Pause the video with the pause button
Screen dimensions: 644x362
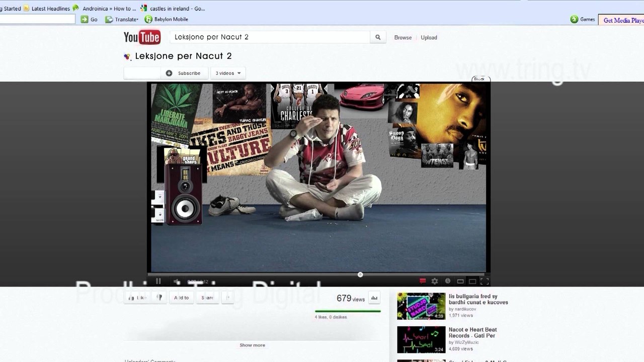(158, 282)
